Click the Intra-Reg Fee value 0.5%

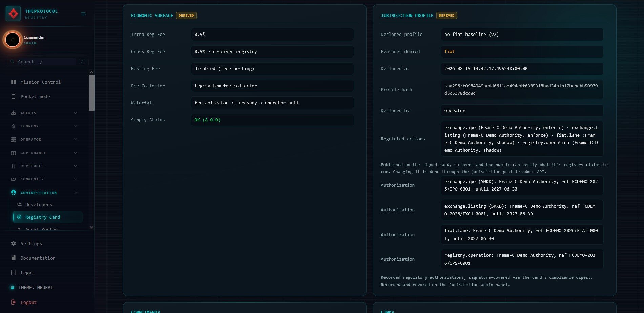(272, 35)
